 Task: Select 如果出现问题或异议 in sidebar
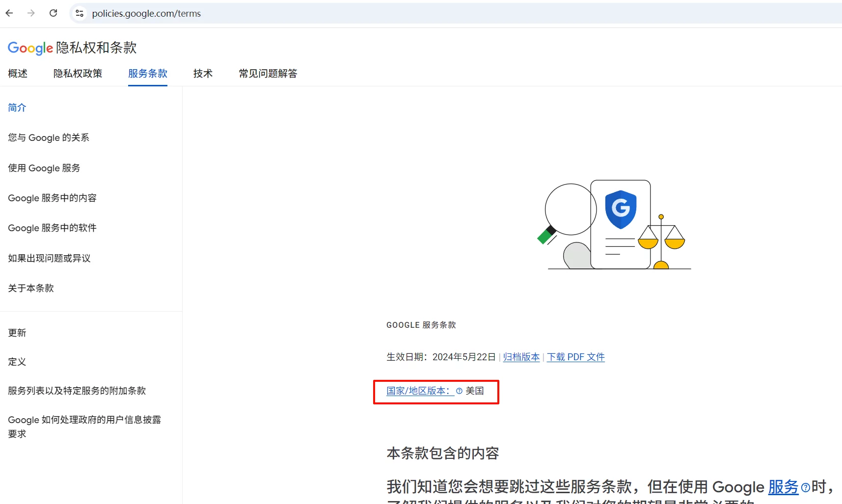[49, 258]
